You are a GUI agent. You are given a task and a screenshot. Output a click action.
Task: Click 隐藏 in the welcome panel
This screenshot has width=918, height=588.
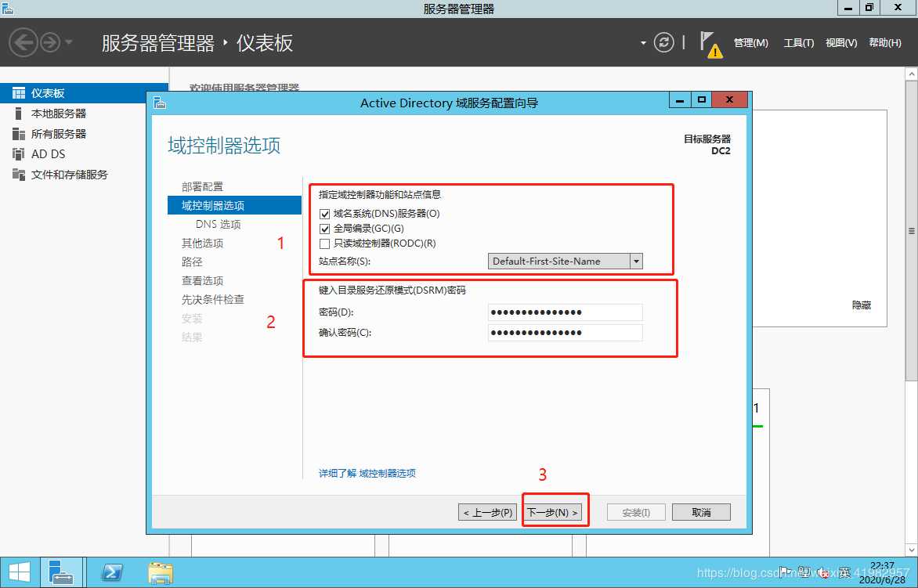861,305
